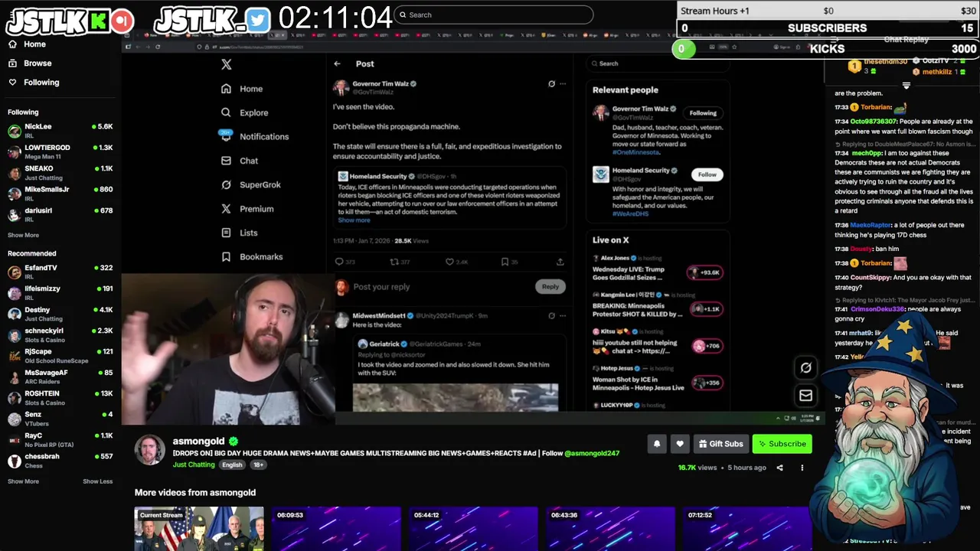Viewport: 980px width, 551px height.
Task: Click Grok icon on Walz post
Action: coord(551,83)
